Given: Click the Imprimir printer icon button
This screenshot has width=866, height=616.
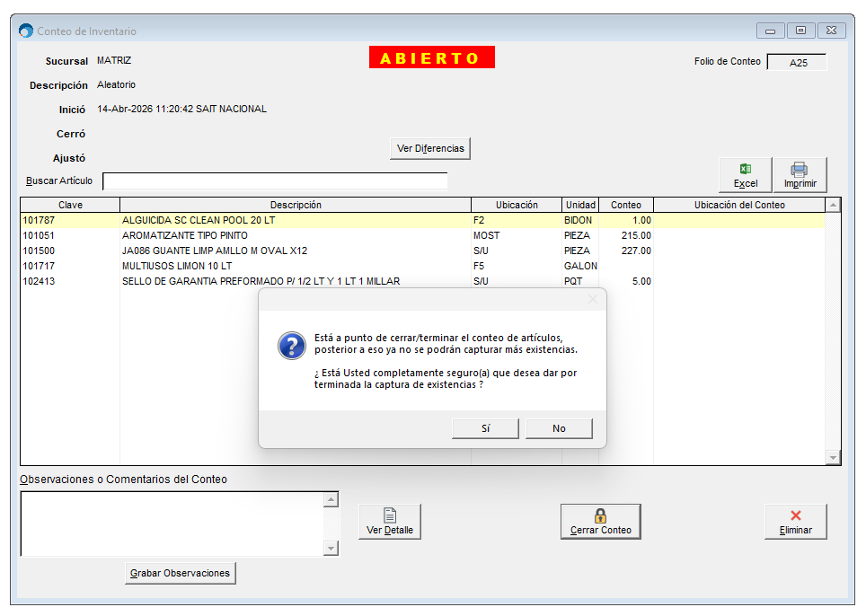Looking at the screenshot, I should 800,175.
